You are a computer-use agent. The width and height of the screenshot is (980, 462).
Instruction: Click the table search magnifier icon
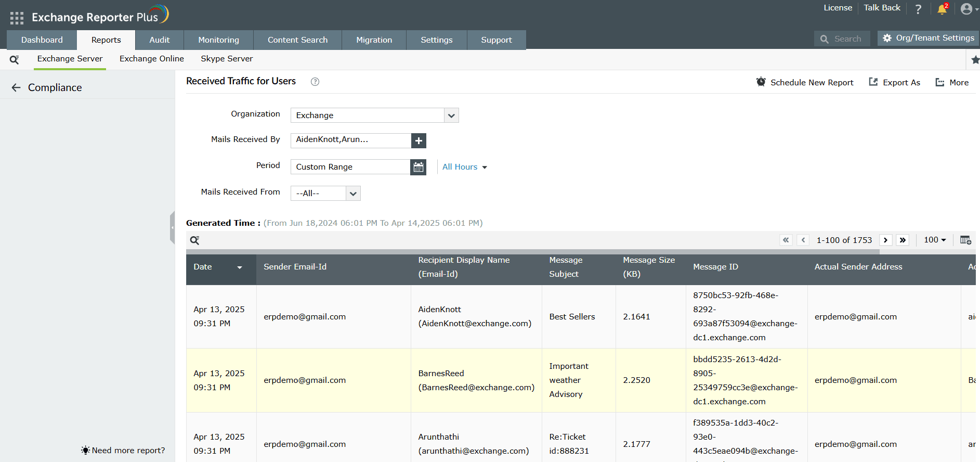pos(195,240)
